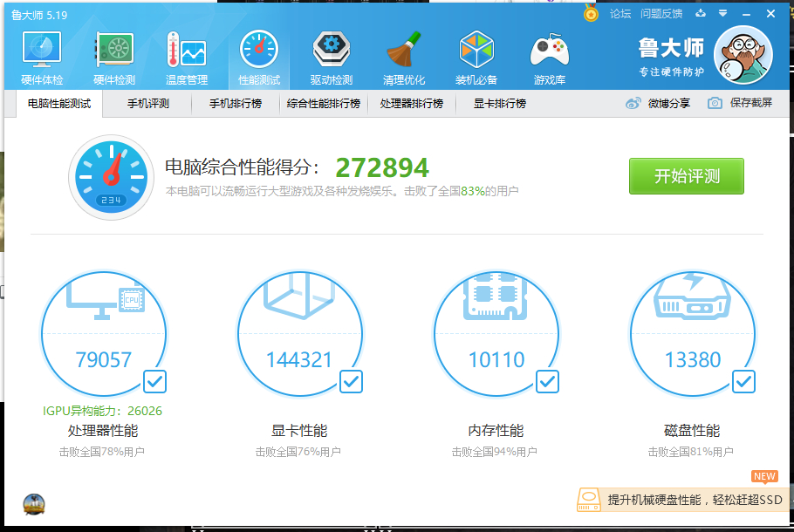Viewport: 794px width, 532px height.
Task: Open the 论坛 forum link
Action: 620,14
